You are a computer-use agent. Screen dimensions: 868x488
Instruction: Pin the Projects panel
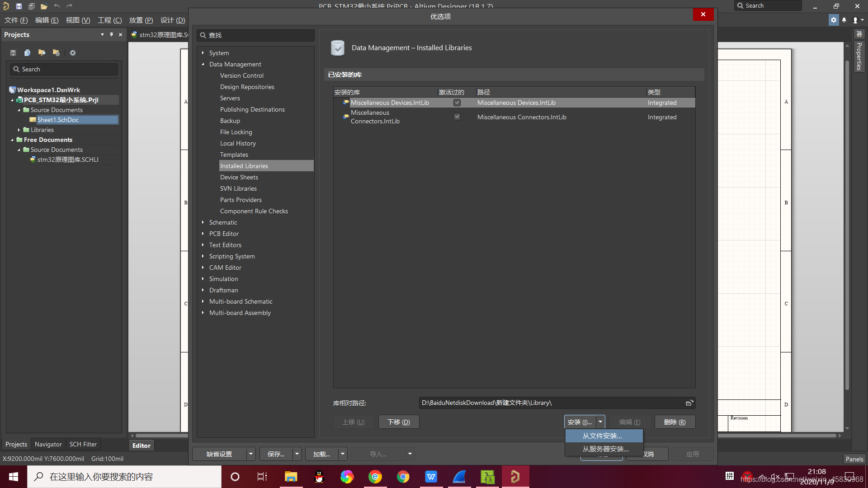(x=111, y=34)
